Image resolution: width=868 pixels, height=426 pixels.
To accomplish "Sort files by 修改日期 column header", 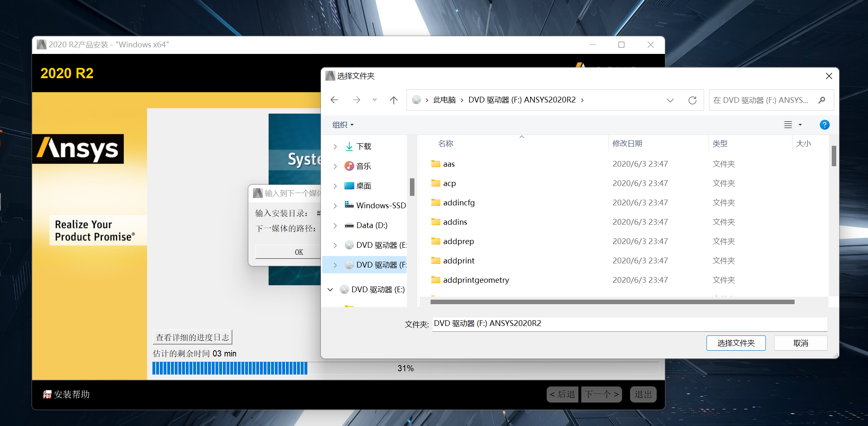I will 627,143.
